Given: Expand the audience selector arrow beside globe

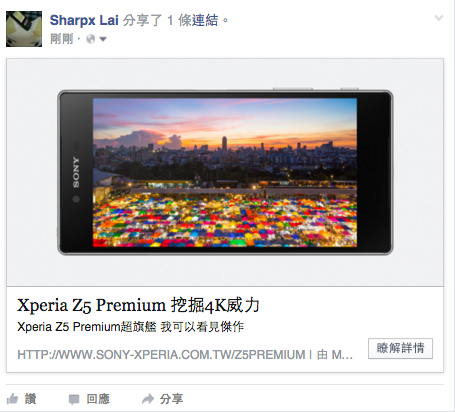Looking at the screenshot, I should click(103, 39).
